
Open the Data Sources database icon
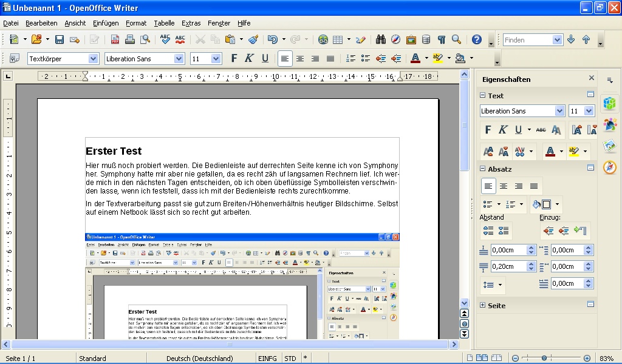[426, 39]
